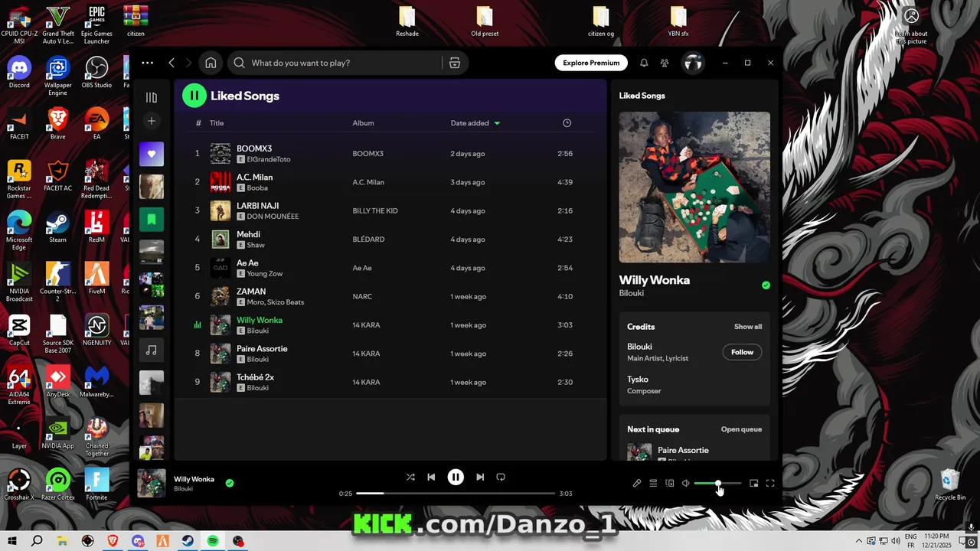Open the Reshade desktop folder

click(407, 21)
